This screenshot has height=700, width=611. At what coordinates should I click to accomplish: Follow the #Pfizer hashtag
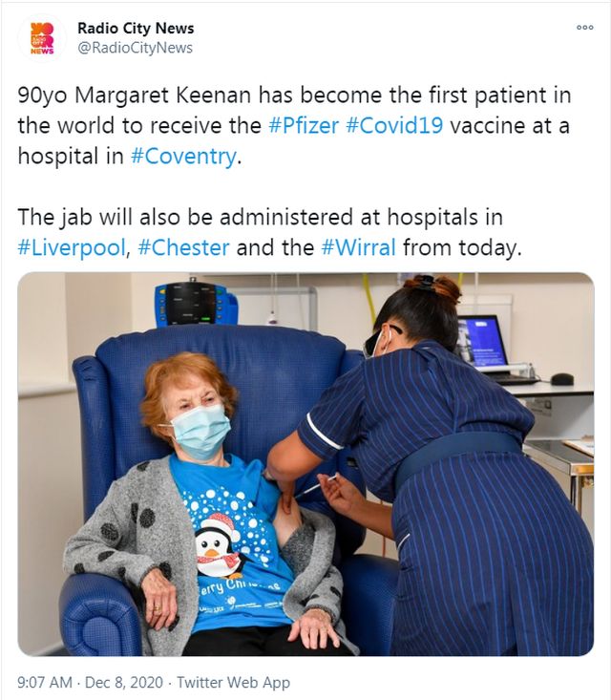304,125
